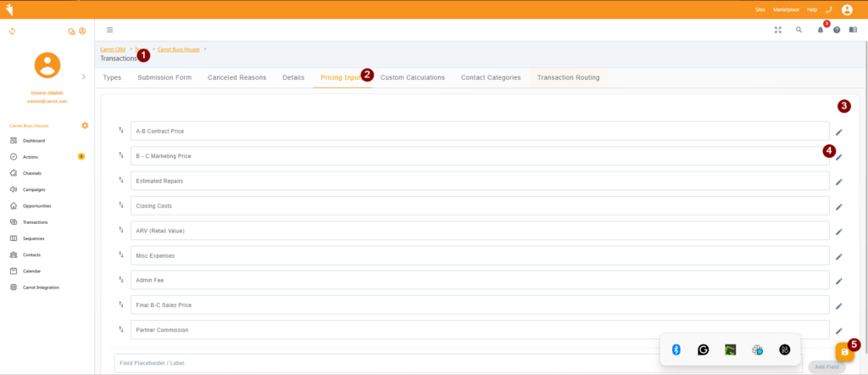Click the search magnifier icon
The image size is (868, 375).
[798, 30]
